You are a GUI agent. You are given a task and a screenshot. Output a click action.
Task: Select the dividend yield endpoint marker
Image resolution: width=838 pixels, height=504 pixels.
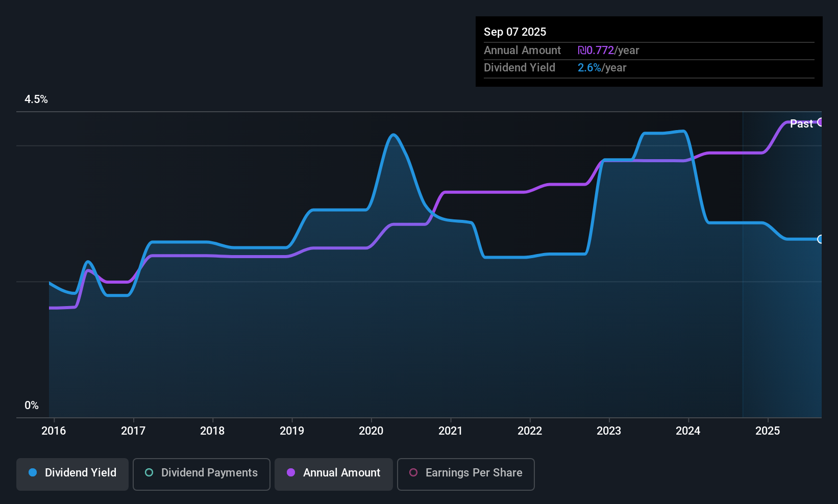click(x=821, y=239)
